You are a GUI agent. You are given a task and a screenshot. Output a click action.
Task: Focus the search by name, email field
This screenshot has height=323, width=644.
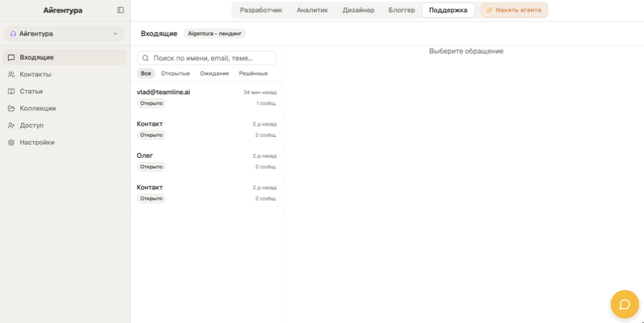point(207,58)
